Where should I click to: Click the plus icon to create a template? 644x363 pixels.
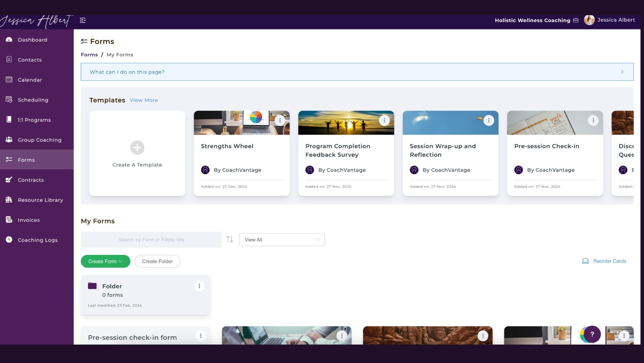point(137,147)
